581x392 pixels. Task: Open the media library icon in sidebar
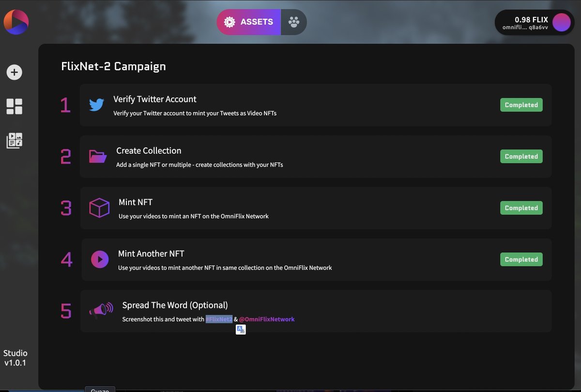pyautogui.click(x=14, y=140)
